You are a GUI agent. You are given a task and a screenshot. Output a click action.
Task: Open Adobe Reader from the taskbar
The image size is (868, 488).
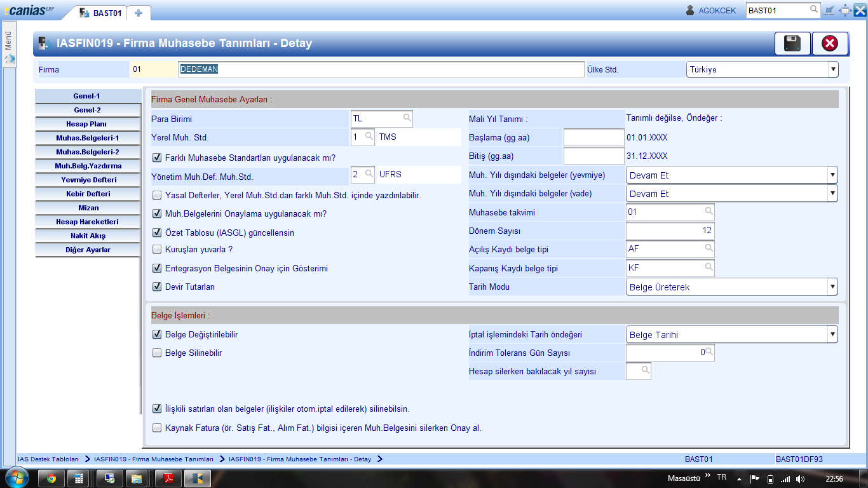coord(168,478)
